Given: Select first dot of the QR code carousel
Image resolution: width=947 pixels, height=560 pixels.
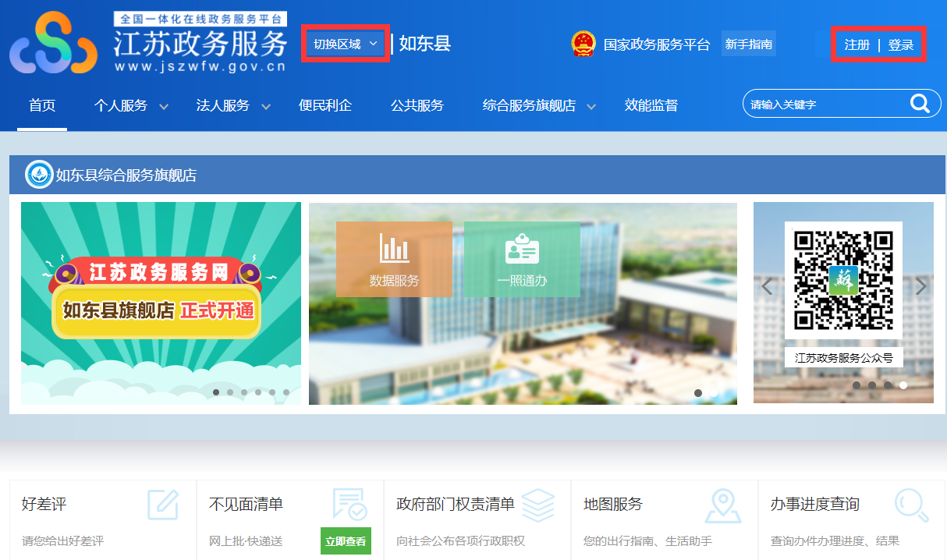Looking at the screenshot, I should pyautogui.click(x=857, y=385).
